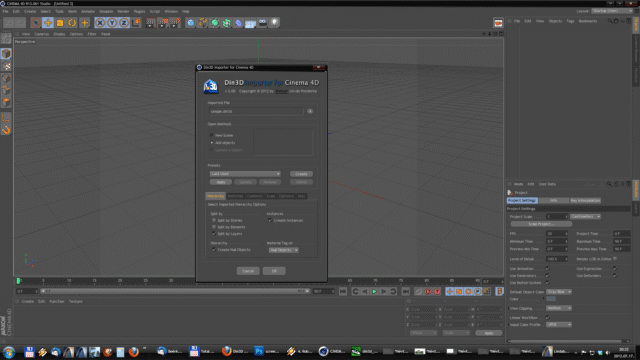
Task: Open the Material Tag on dropdown
Action: [x=283, y=250]
